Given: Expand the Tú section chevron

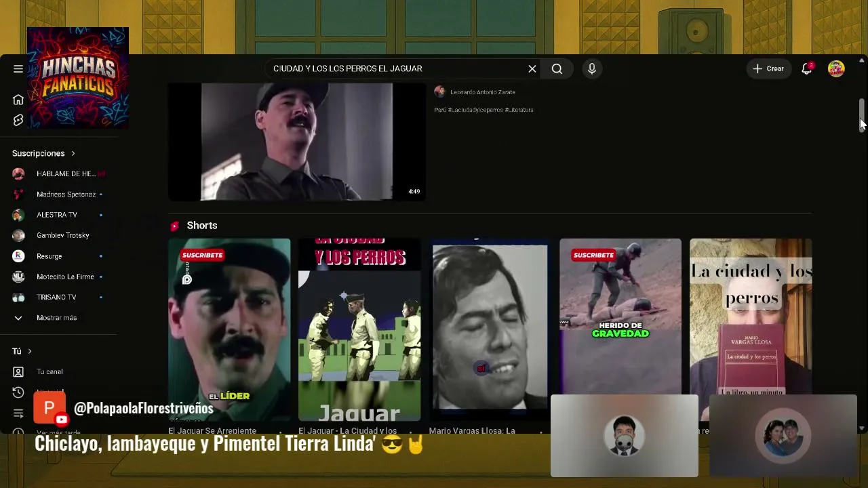Looking at the screenshot, I should [30, 351].
